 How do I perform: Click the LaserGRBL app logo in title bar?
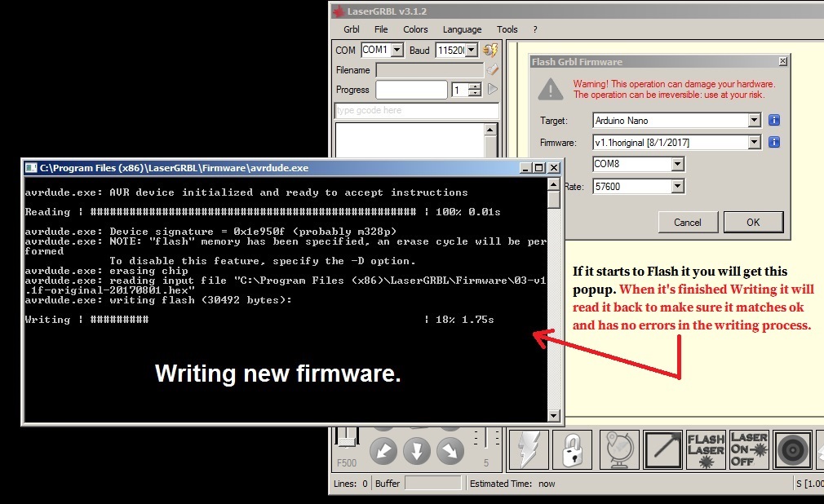[339, 11]
